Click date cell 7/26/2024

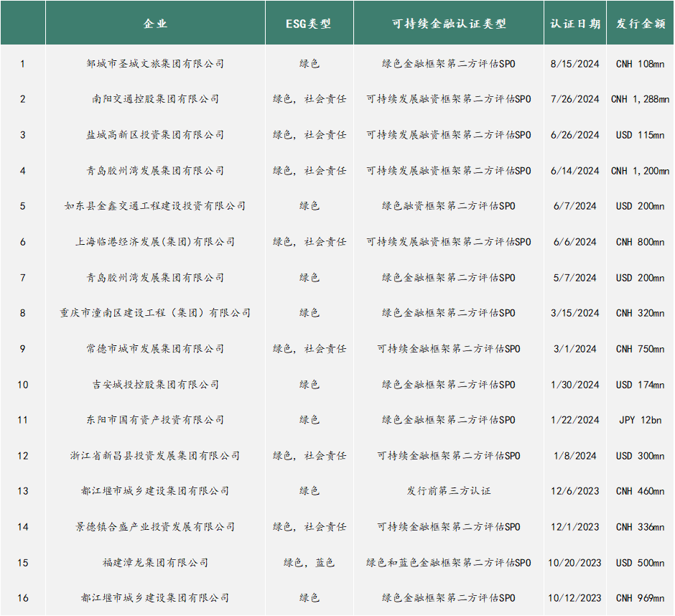tap(574, 99)
